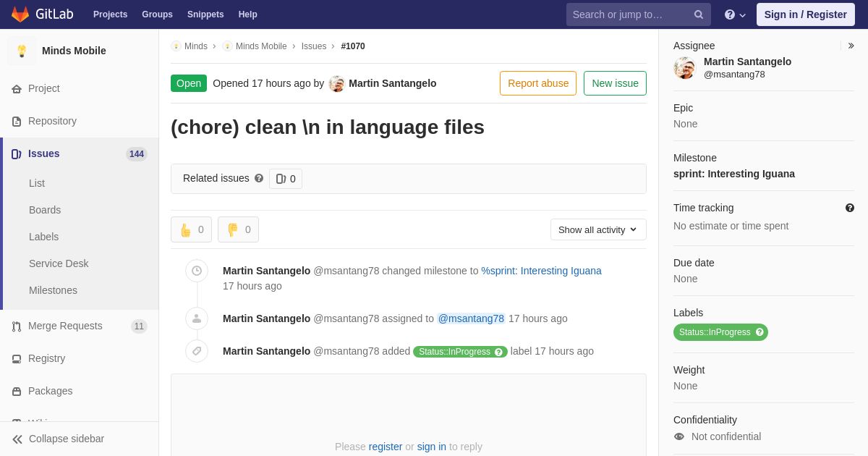
Task: Give a thumbs-up reaction
Action: (x=191, y=229)
